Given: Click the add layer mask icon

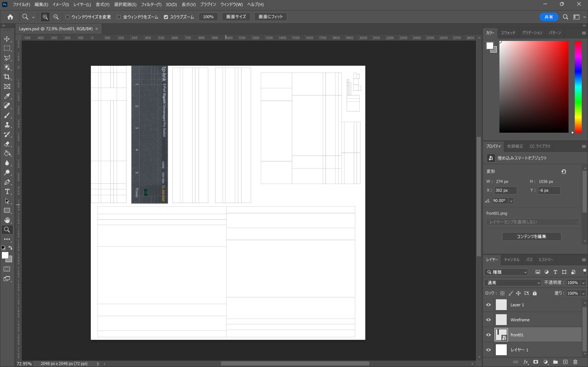Looking at the screenshot, I should pos(536,362).
